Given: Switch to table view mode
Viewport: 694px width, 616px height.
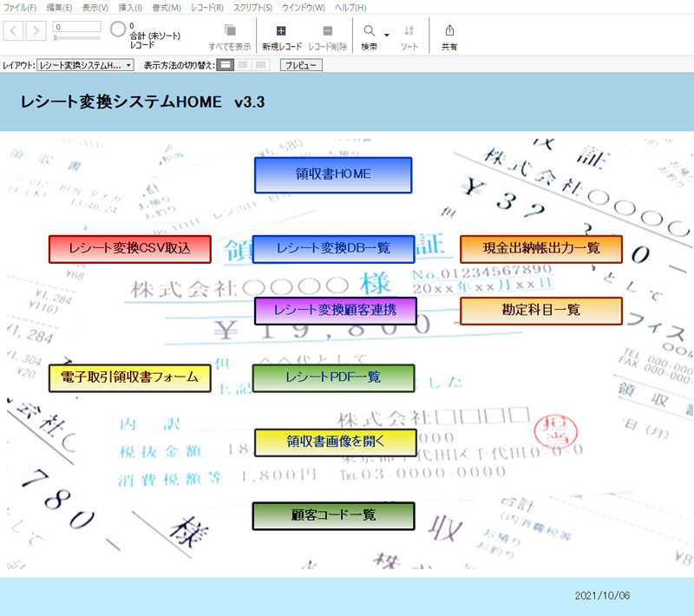Looking at the screenshot, I should 261,65.
